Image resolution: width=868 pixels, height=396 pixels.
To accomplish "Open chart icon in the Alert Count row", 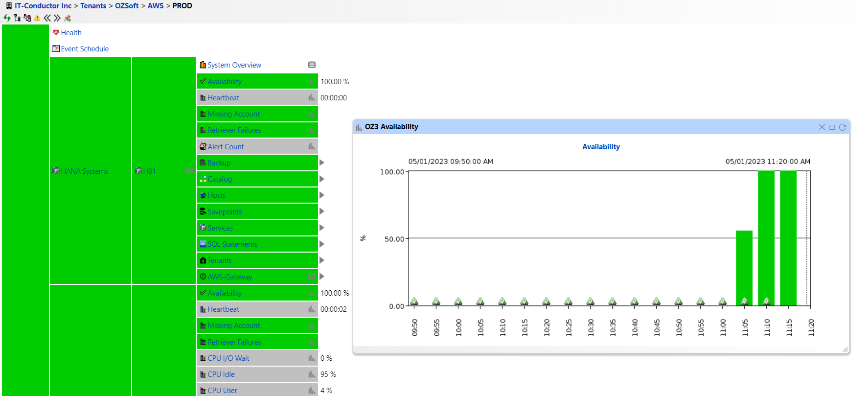I will 312,146.
